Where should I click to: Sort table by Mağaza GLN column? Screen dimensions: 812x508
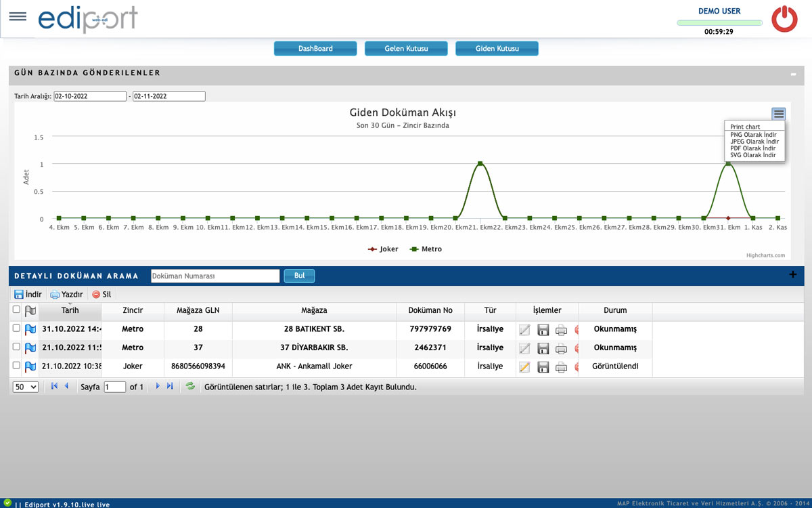[198, 310]
